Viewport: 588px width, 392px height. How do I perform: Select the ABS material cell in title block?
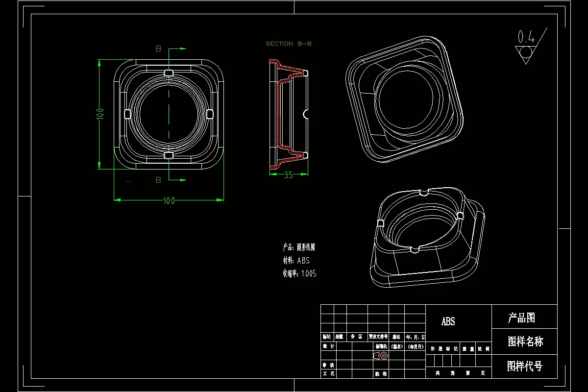(x=459, y=323)
